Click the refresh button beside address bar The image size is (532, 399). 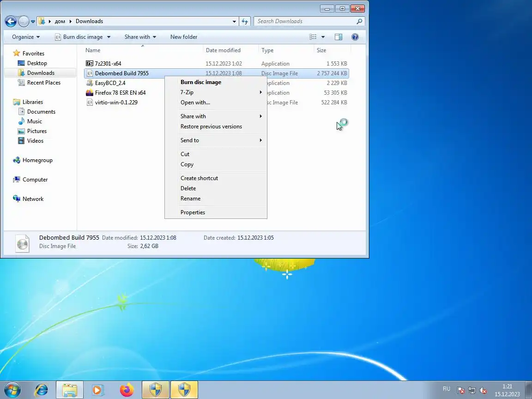coord(245,21)
